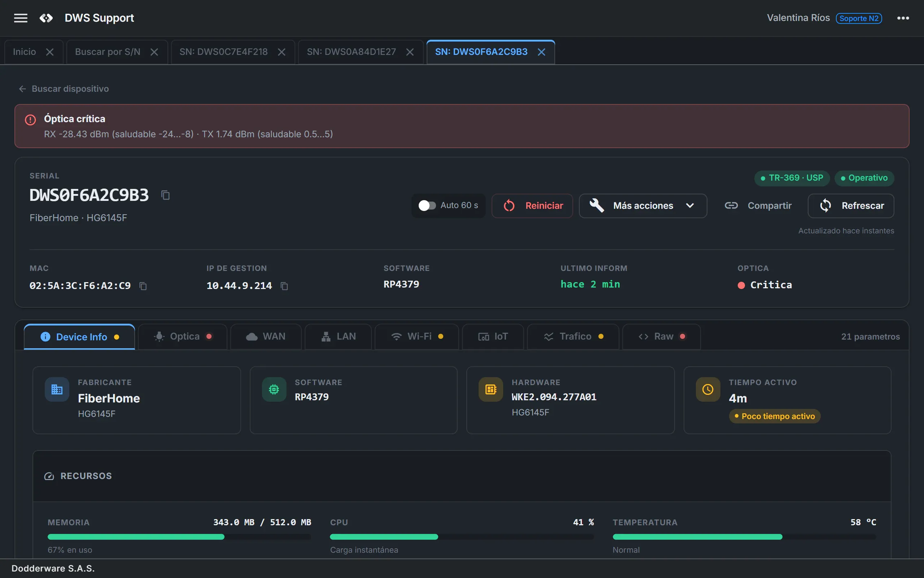This screenshot has width=924, height=578.
Task: Copy the management IP 10.44.9.214
Action: click(x=284, y=286)
